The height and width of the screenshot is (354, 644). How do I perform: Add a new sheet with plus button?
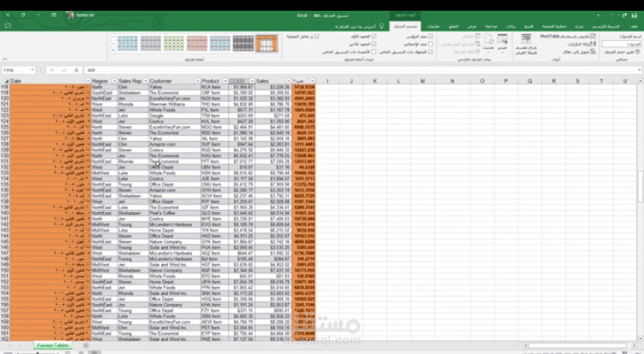click(86, 345)
